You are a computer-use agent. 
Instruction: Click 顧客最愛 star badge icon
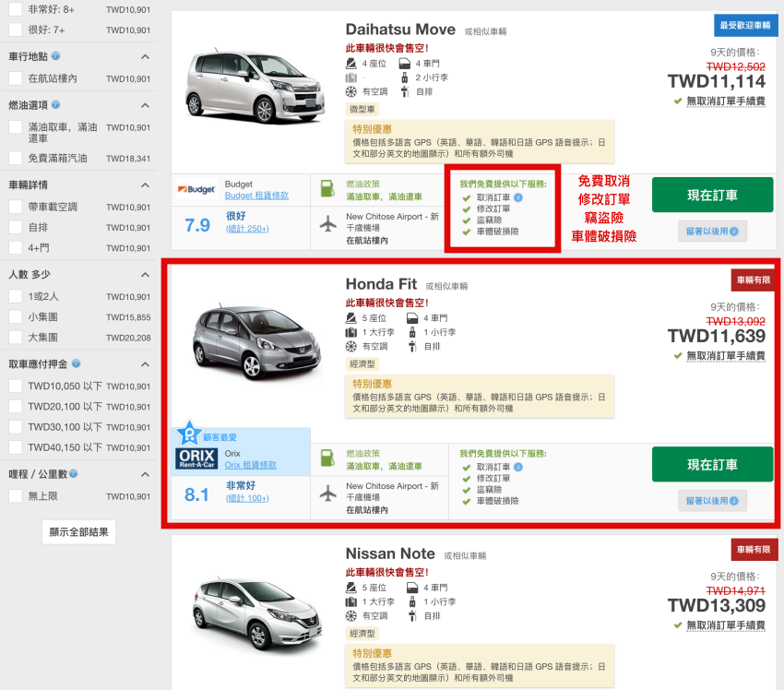tap(189, 433)
